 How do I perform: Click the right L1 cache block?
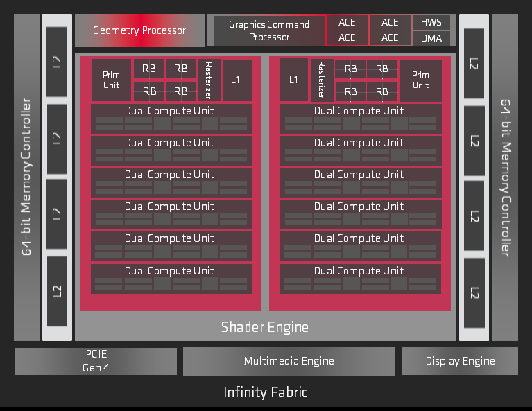click(293, 80)
